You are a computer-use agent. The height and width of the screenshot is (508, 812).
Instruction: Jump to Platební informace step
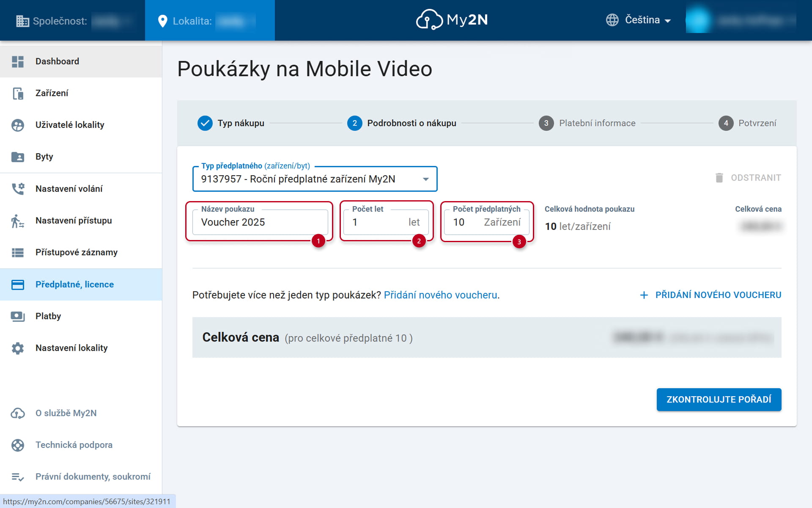[x=587, y=123]
